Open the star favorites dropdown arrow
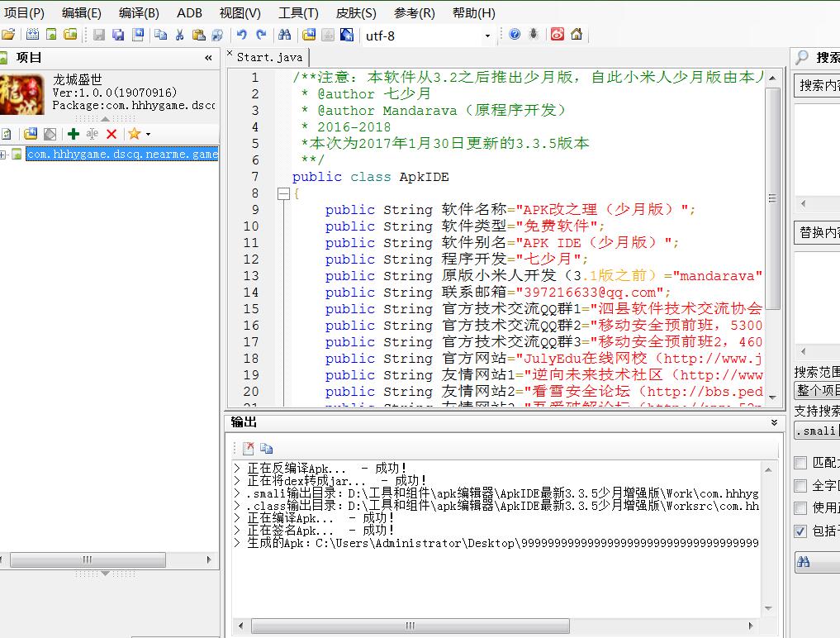Screen dimensions: 840x638 point(148,134)
